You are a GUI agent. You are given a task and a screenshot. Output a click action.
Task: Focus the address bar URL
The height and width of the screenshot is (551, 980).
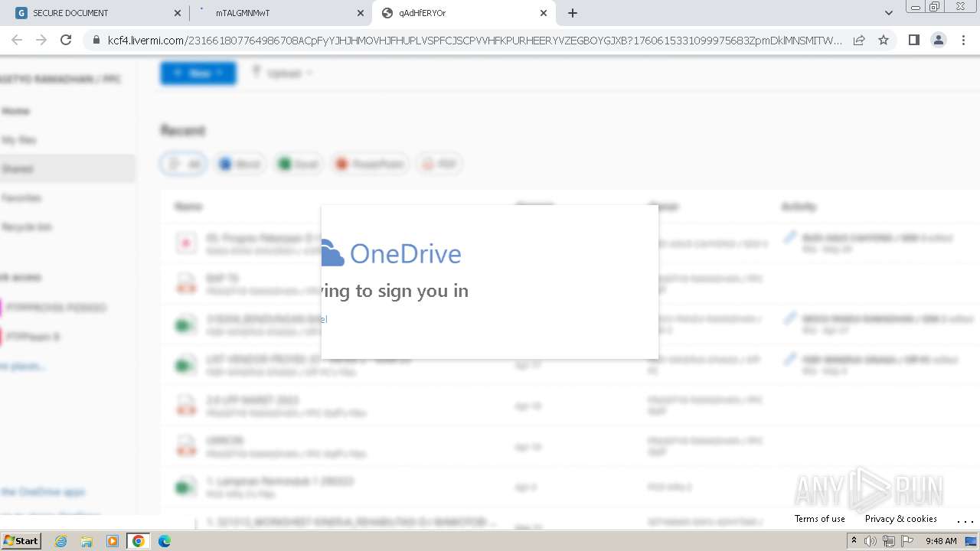(x=475, y=41)
